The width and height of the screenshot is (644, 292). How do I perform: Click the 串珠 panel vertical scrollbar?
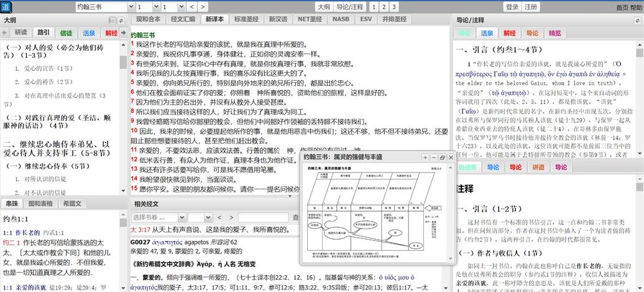point(123,252)
